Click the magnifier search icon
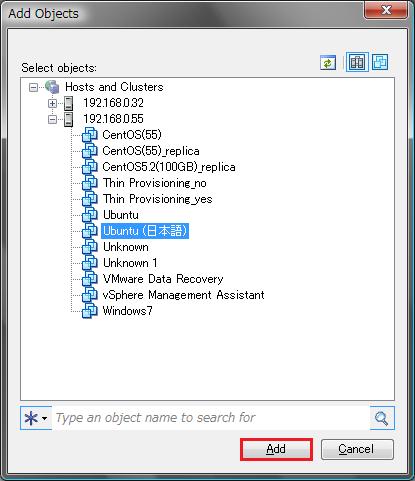Screen dimensions: 415x481 coord(382,418)
